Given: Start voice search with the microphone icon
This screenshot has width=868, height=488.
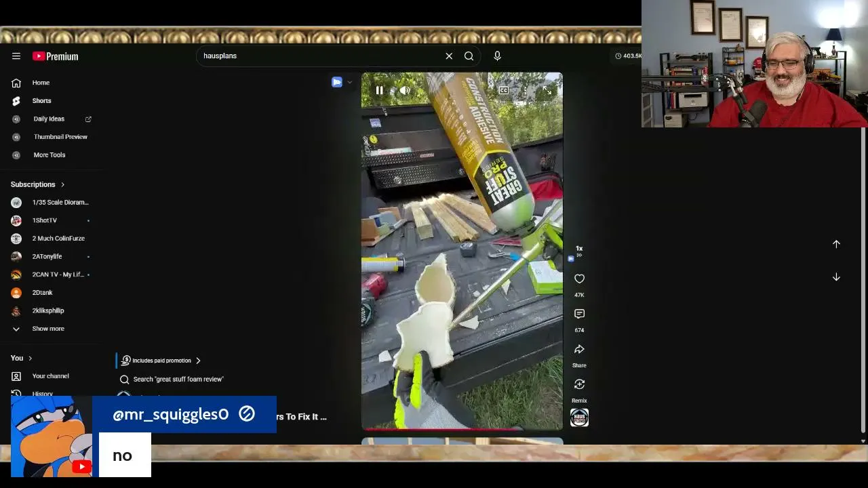Looking at the screenshot, I should click(x=497, y=56).
